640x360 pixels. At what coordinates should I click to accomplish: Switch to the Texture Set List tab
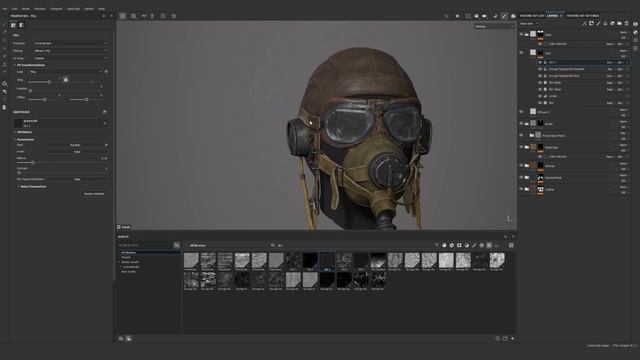[532, 16]
